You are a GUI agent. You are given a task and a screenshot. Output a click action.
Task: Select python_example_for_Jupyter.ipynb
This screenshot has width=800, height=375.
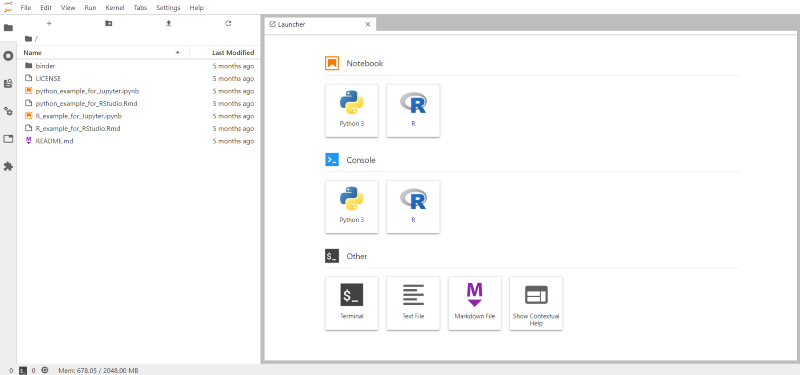tap(139, 91)
